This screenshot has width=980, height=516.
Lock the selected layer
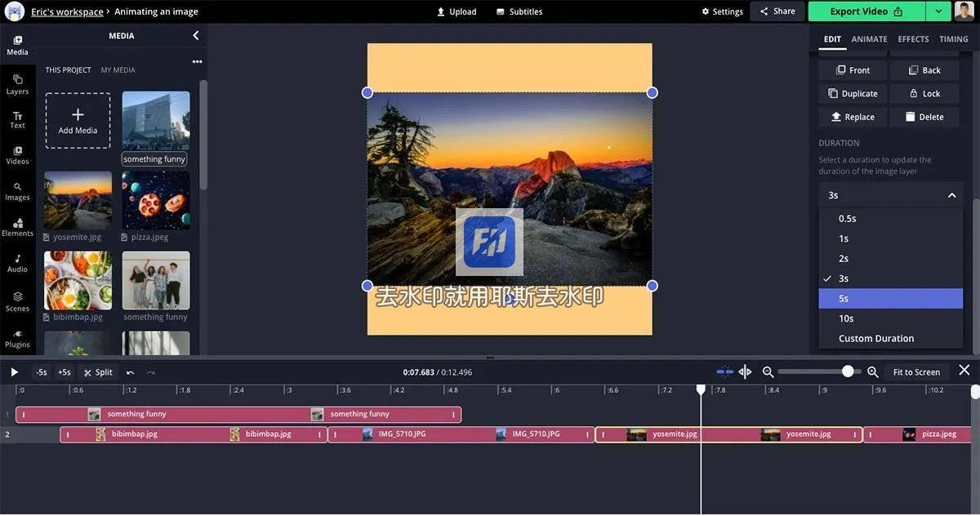924,93
